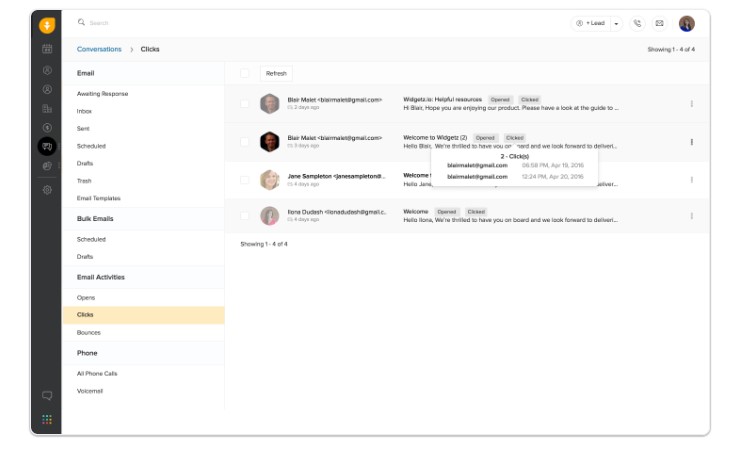Screen dimensions: 749x452
Task: Open the three-dot menu for Widgetz.io email row
Action: (x=692, y=104)
